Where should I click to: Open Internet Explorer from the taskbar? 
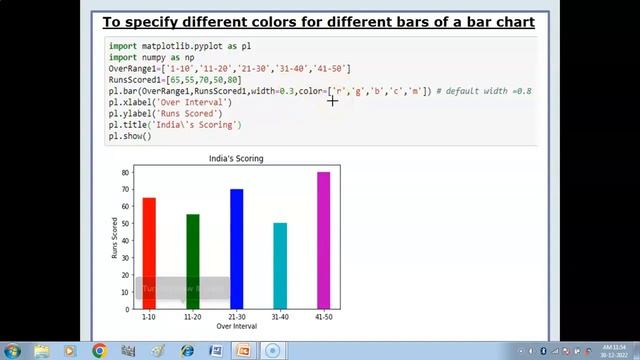(x=187, y=351)
